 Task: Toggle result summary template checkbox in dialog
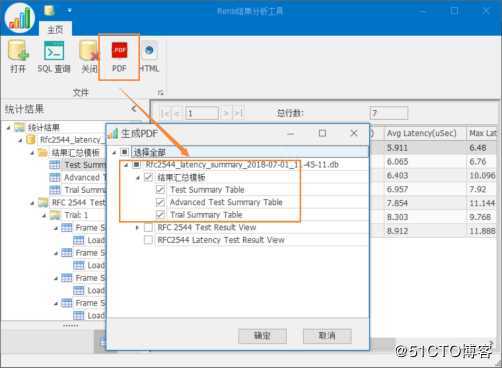pos(148,177)
